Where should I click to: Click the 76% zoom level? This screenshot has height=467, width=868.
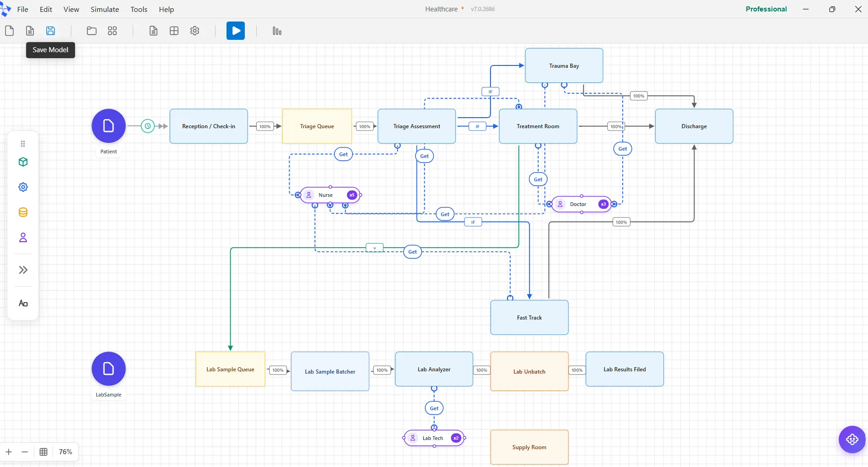[x=65, y=452]
